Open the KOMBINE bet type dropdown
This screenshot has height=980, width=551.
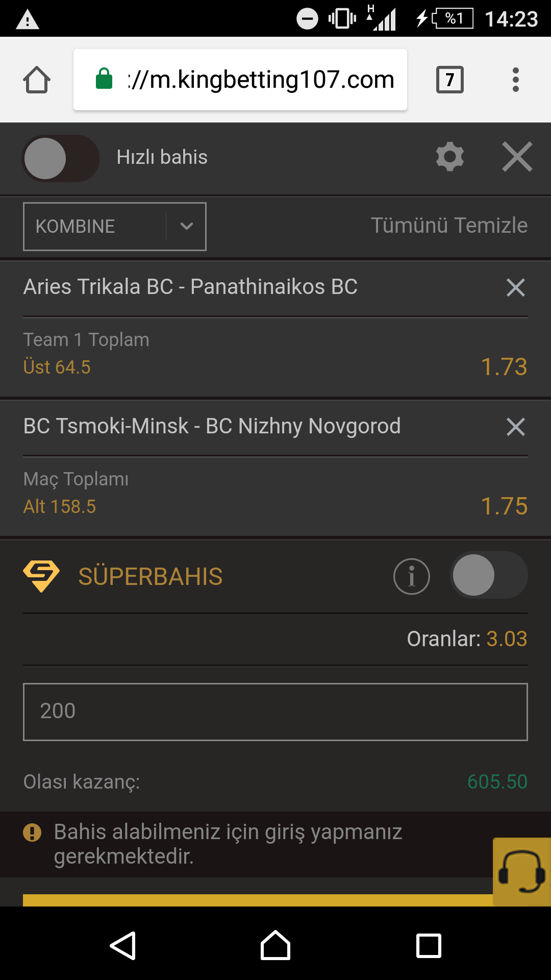coord(115,227)
